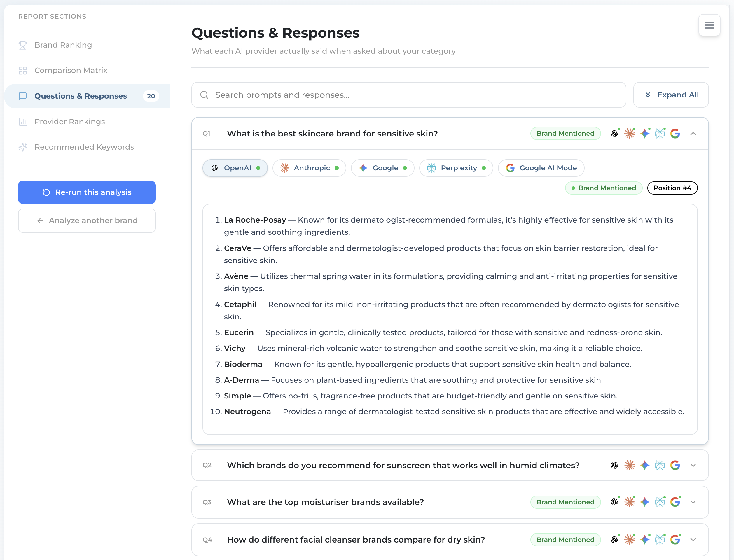Focus the Search prompts and responses field
The width and height of the screenshot is (734, 560).
coord(409,95)
